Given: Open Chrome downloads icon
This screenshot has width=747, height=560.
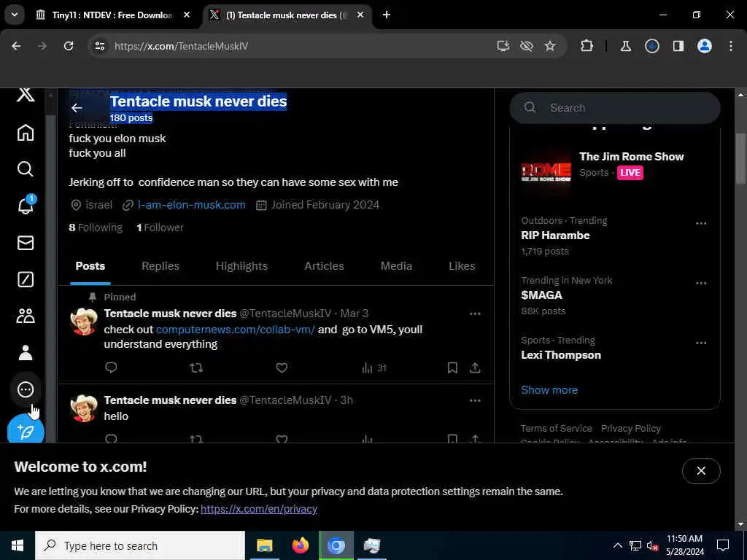Looking at the screenshot, I should tap(651, 46).
